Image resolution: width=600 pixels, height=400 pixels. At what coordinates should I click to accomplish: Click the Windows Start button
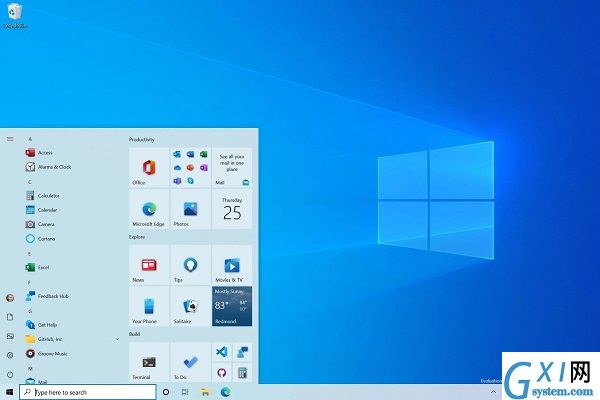pos(10,392)
